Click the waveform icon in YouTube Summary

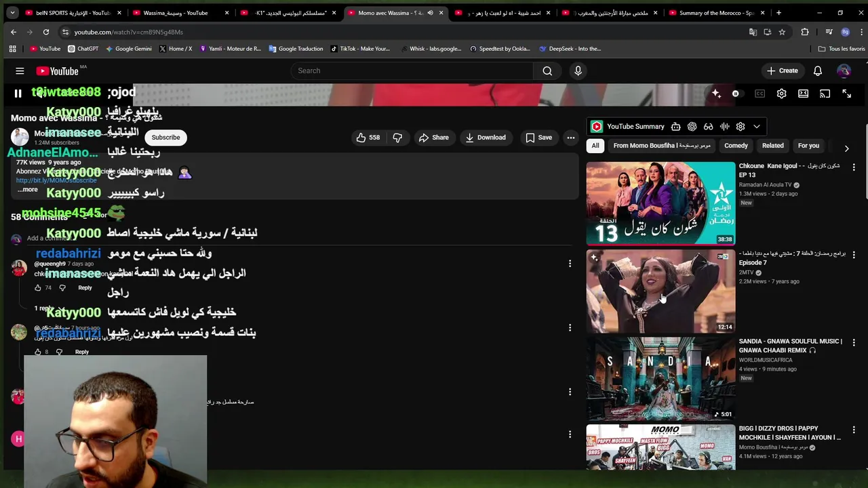(x=725, y=127)
